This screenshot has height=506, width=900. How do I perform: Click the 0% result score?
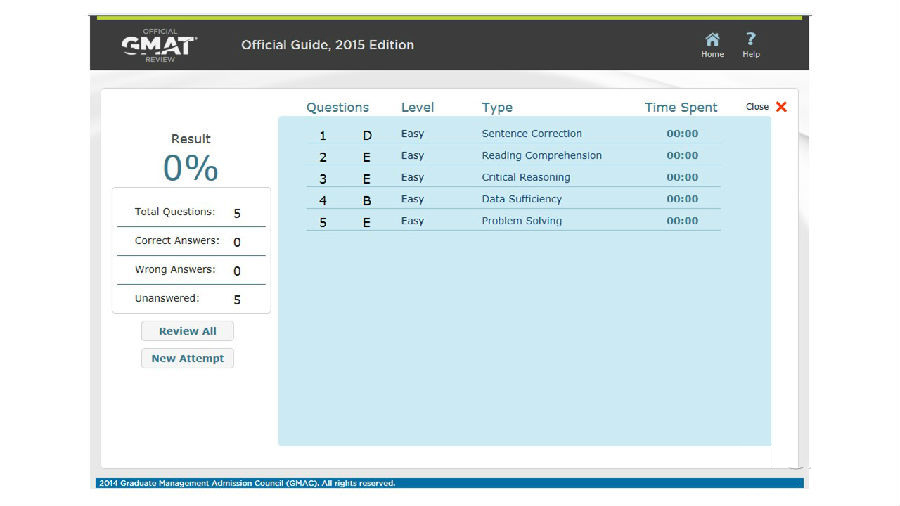pyautogui.click(x=190, y=168)
